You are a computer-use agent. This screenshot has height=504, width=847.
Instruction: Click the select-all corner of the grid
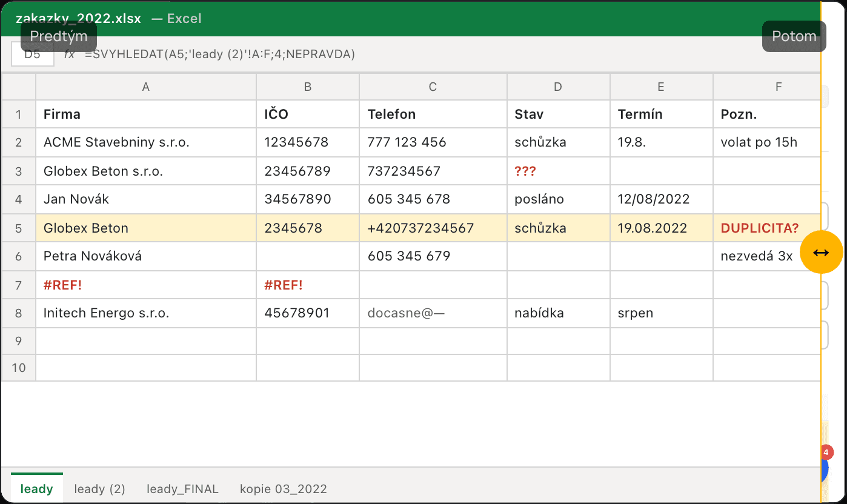click(x=19, y=87)
